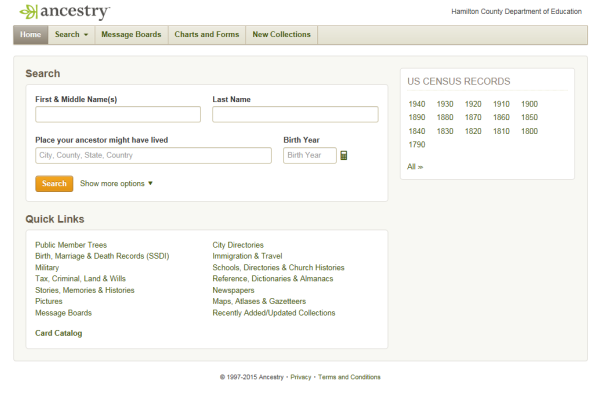The width and height of the screenshot is (600, 400).
Task: Click the Birth Year input box
Action: 310,155
